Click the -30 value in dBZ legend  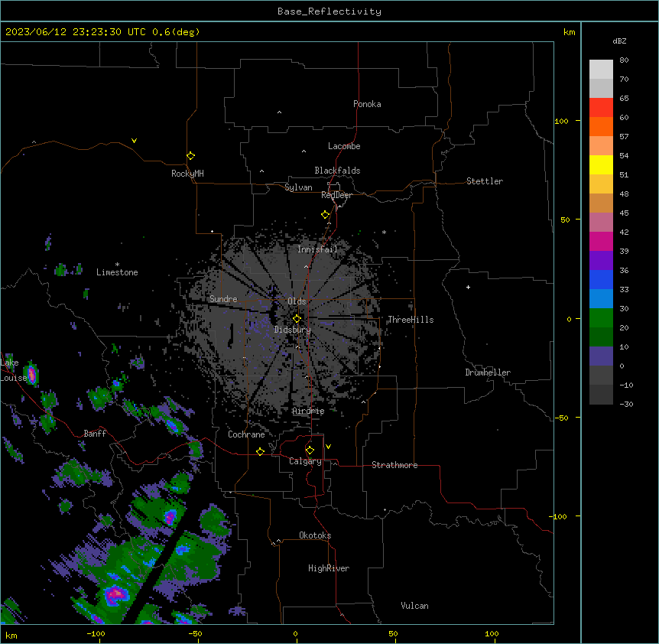pos(626,405)
